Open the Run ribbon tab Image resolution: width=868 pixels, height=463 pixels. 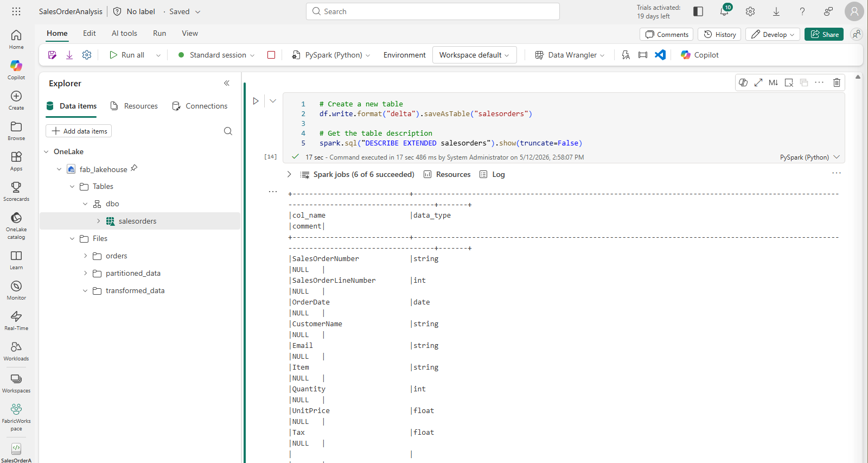click(159, 33)
